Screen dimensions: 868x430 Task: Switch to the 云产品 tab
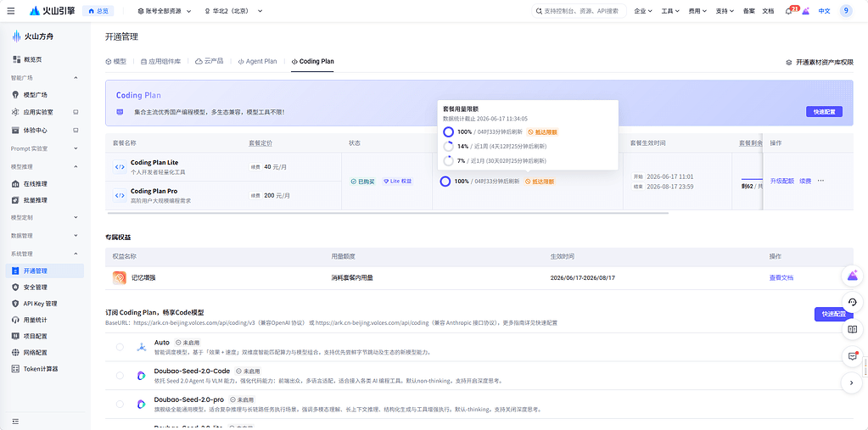coord(210,61)
